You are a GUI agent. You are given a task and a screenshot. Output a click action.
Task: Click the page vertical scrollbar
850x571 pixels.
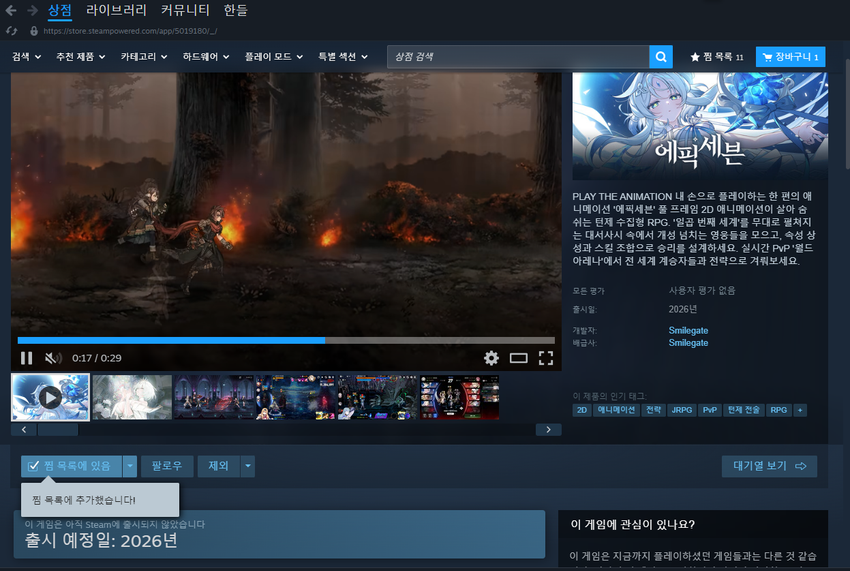pos(846,114)
